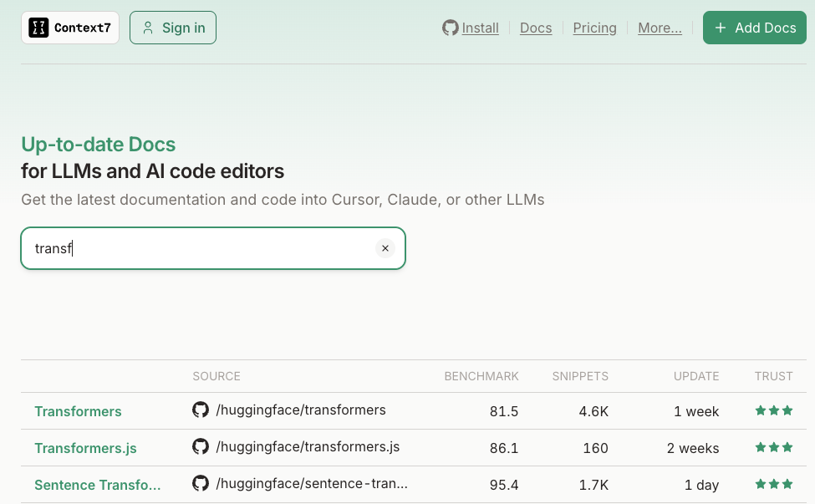Click the search field containing transf
This screenshot has height=504, width=815.
coord(213,248)
